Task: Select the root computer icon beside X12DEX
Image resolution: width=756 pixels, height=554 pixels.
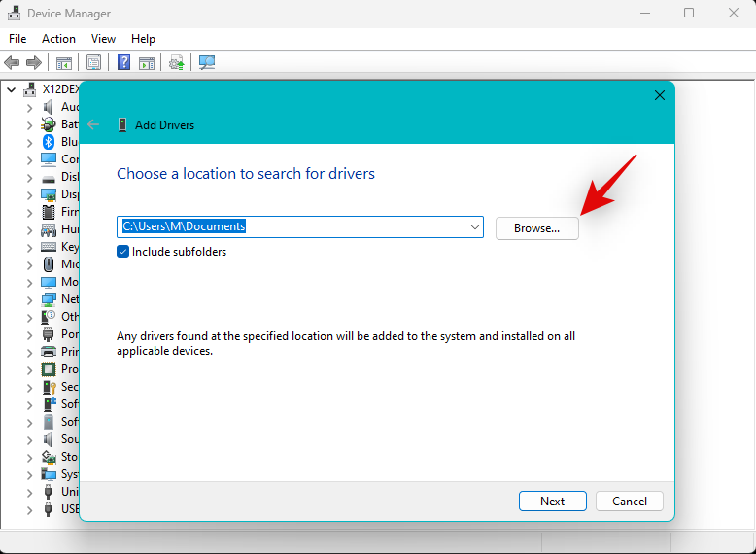Action: point(30,89)
